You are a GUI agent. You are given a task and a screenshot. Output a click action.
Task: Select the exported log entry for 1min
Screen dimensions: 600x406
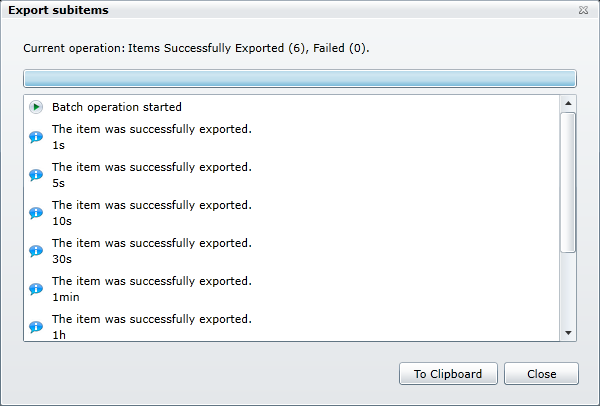pyautogui.click(x=150, y=289)
